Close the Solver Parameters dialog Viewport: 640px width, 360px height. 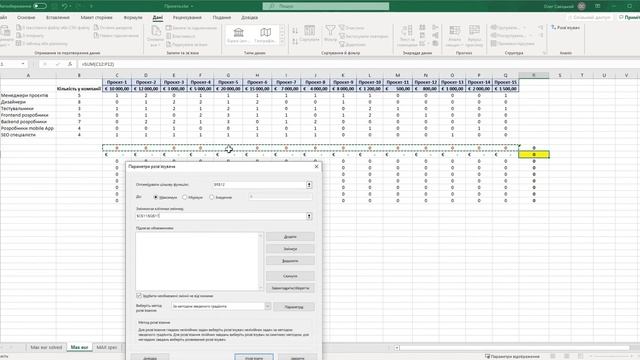(316, 167)
